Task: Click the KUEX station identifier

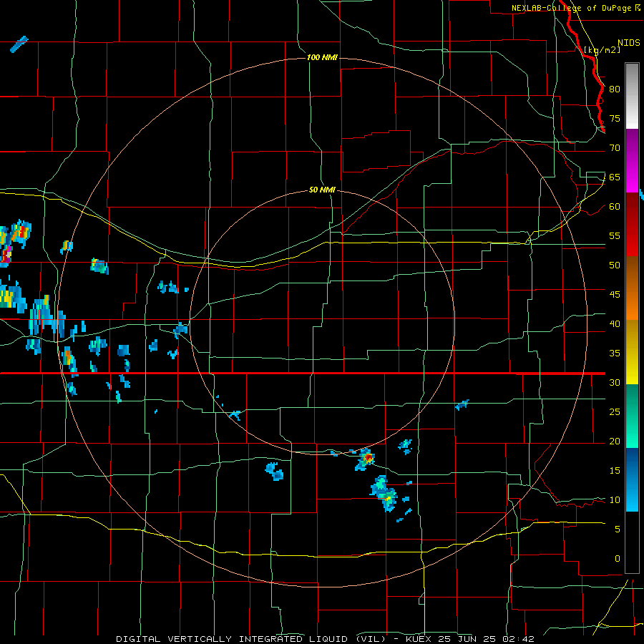Action: pos(420,639)
